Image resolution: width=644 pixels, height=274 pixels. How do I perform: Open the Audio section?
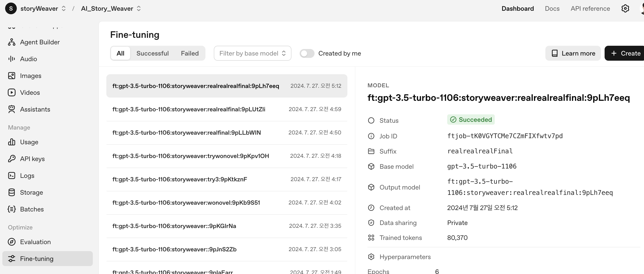[x=28, y=59]
